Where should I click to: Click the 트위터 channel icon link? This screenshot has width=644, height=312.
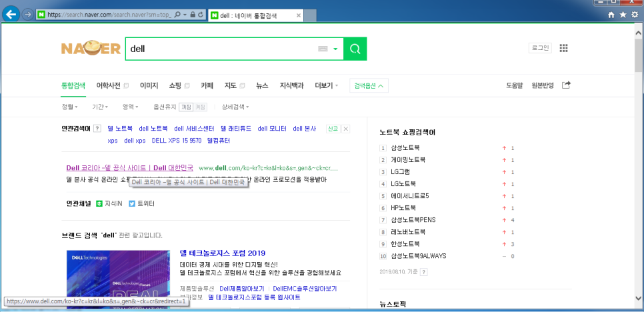(141, 203)
